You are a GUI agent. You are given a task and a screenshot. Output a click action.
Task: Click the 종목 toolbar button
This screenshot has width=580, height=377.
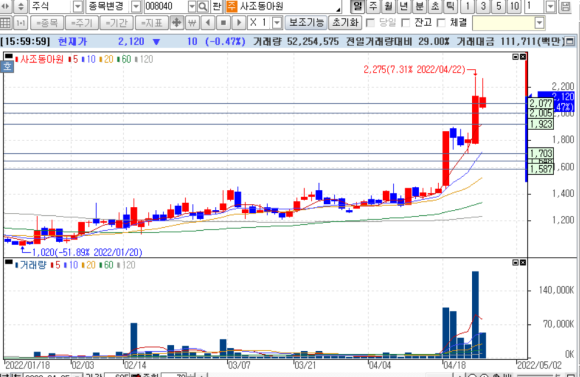click(x=47, y=23)
